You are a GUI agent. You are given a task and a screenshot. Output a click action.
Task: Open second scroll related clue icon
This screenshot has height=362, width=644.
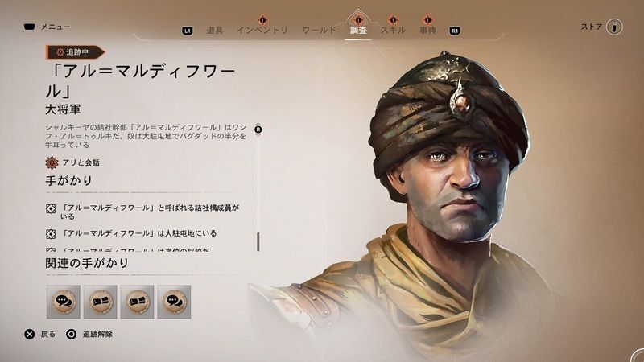137,302
